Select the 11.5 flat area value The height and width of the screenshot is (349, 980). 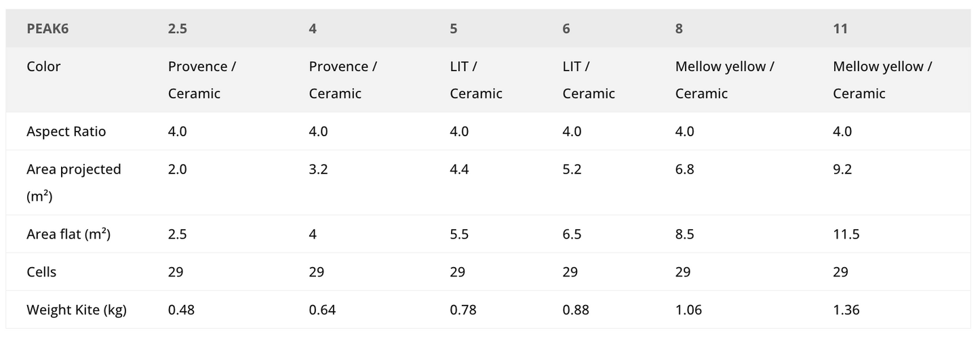coord(846,234)
